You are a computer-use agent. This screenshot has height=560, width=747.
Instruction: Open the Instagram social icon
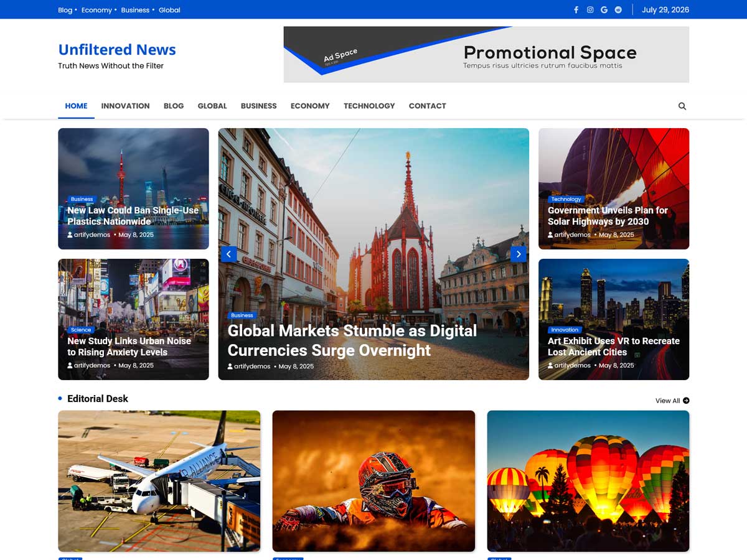[590, 10]
